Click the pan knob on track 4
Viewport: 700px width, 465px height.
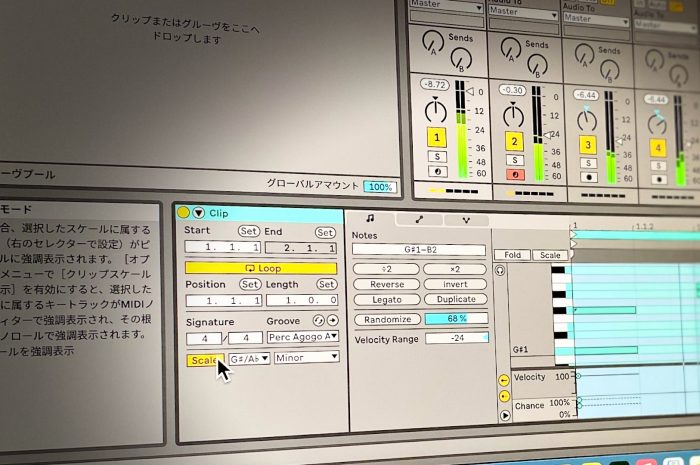point(657,123)
